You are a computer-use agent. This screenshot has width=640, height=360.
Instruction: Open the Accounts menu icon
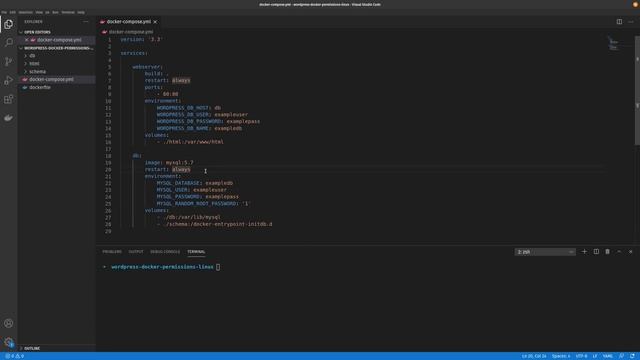pos(9,323)
